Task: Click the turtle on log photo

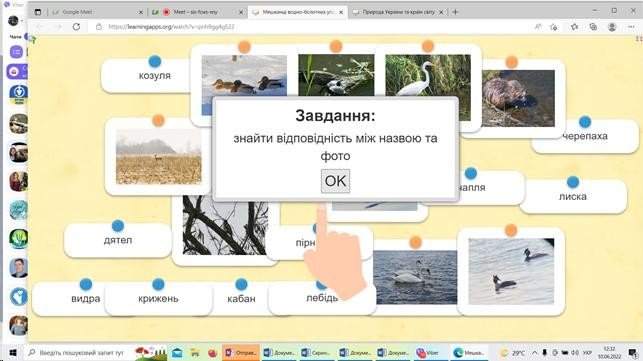Action: tap(336, 75)
